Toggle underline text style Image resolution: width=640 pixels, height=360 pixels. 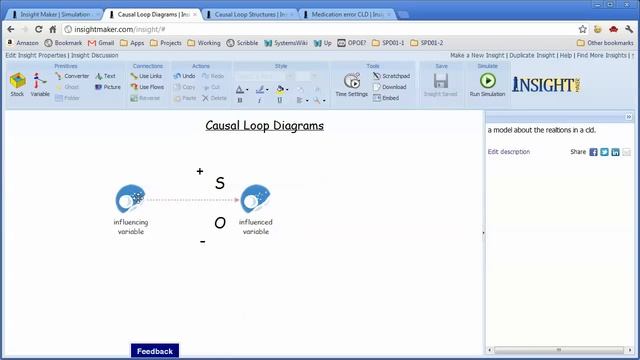(280, 100)
